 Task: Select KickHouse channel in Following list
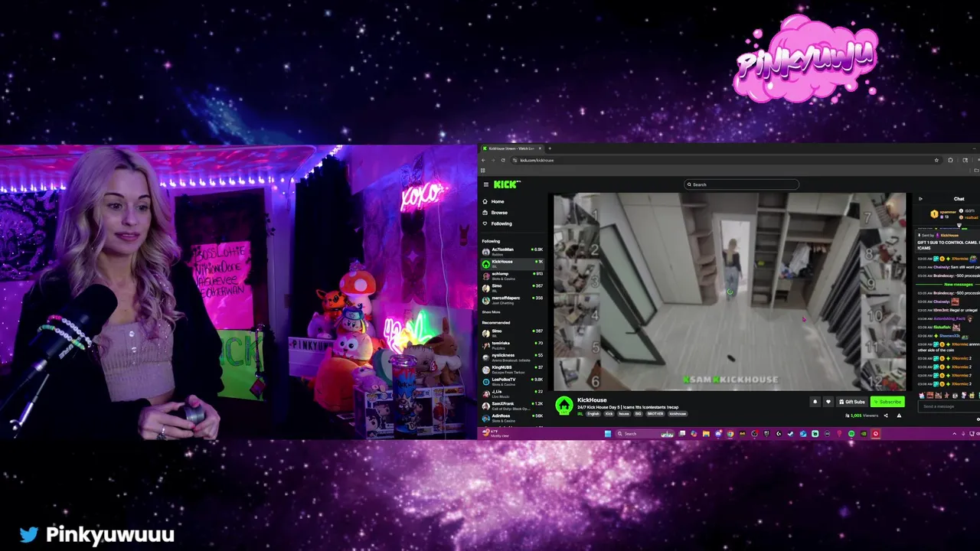(512, 263)
